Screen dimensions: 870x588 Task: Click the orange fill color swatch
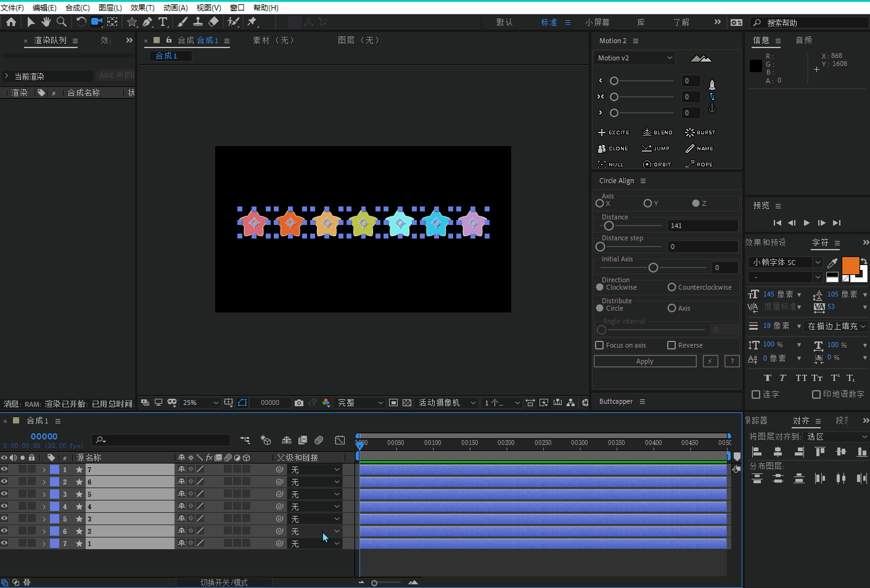[850, 266]
